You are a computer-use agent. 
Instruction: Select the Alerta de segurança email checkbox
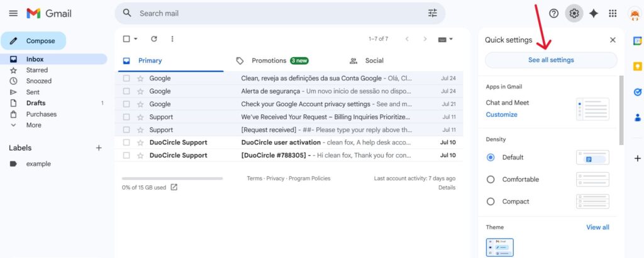pos(126,91)
